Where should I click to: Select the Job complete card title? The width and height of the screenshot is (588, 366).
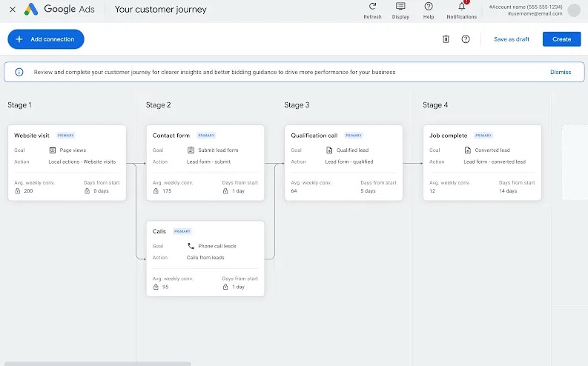point(448,136)
